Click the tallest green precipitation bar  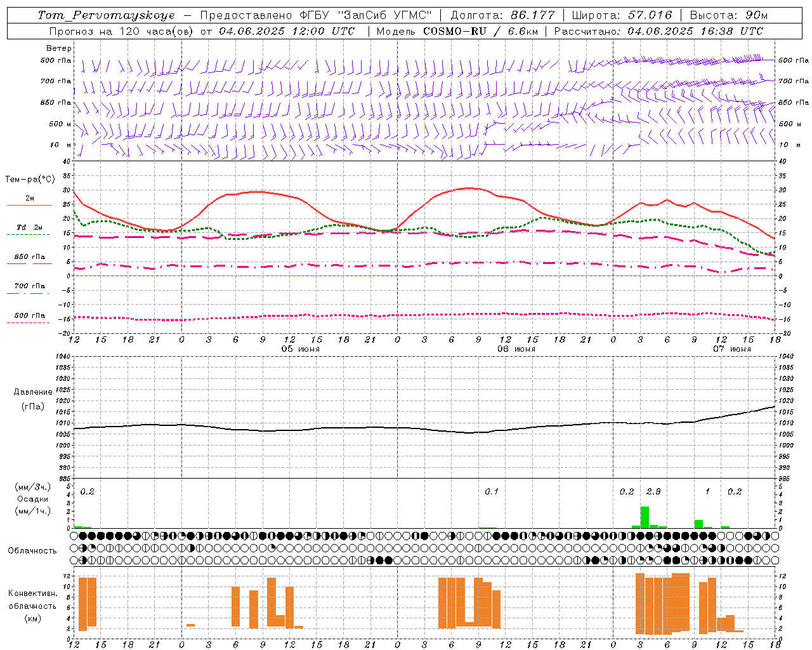pyautogui.click(x=645, y=517)
